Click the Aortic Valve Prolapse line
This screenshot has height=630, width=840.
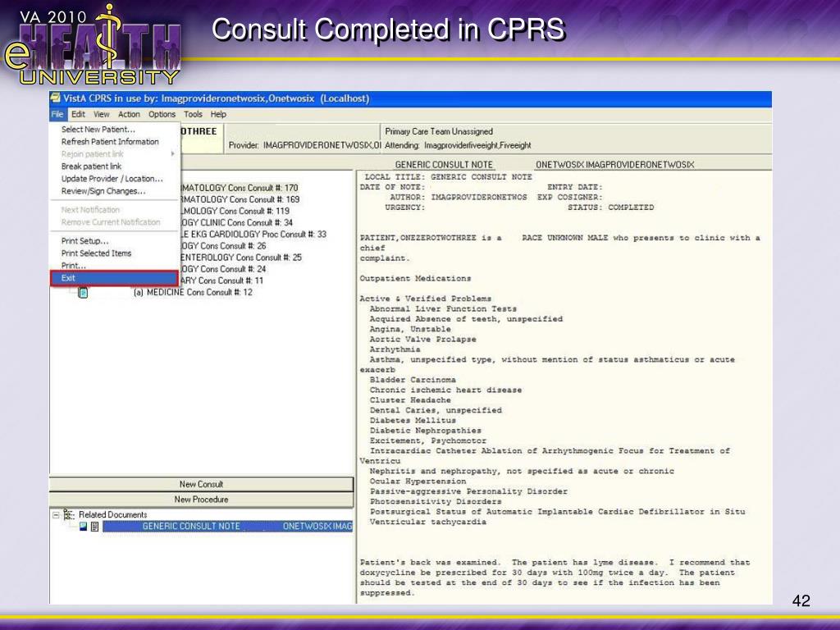click(422, 340)
